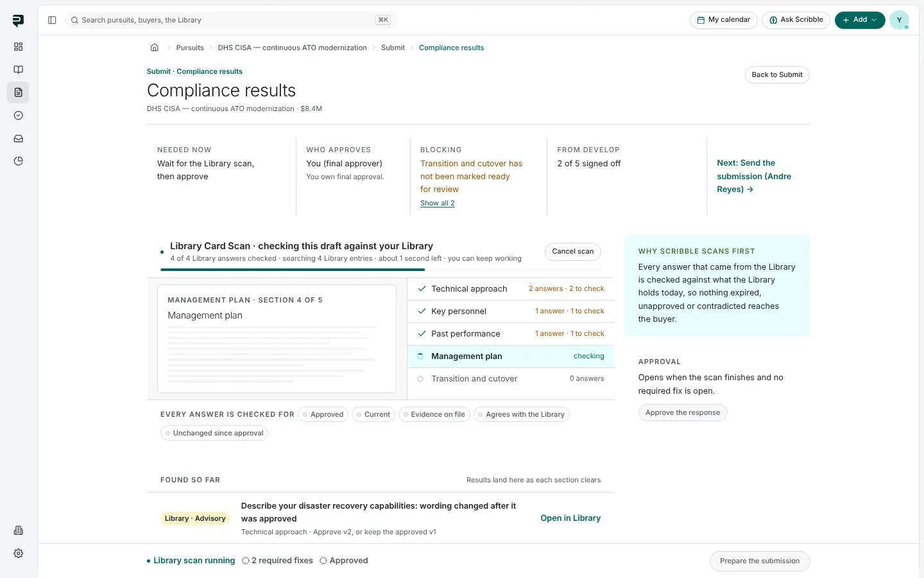The width and height of the screenshot is (924, 578).
Task: Focus the search pursuits, buyers, Library field
Action: click(231, 20)
